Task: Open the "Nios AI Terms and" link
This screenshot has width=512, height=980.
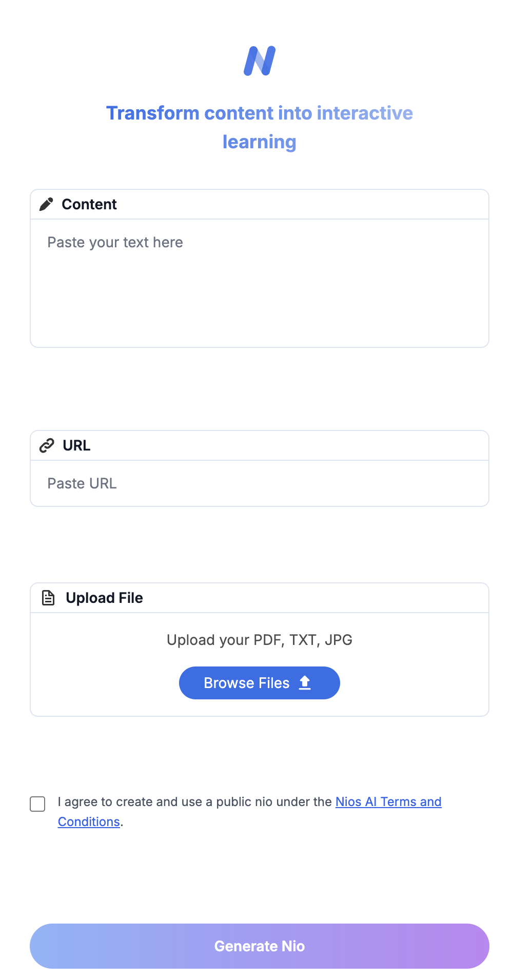Action: tap(388, 801)
